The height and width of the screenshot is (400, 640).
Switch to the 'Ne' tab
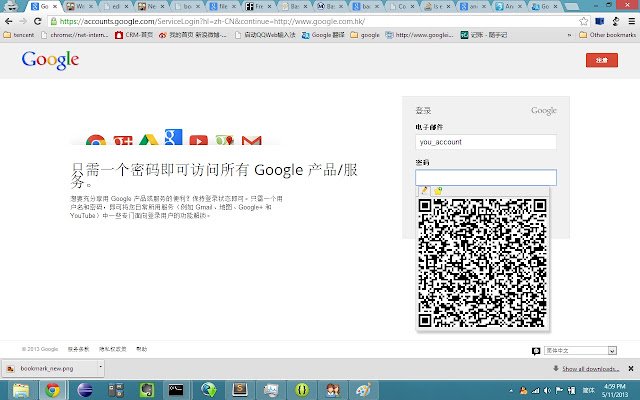coord(150,7)
